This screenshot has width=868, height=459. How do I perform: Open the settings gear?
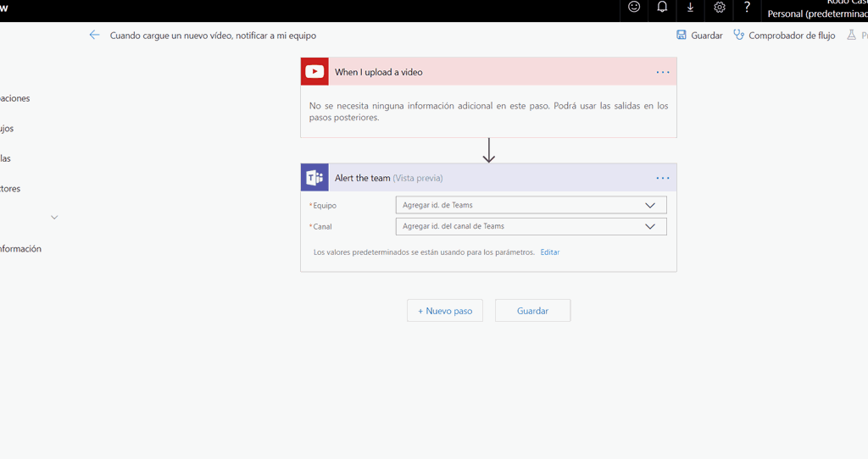719,8
